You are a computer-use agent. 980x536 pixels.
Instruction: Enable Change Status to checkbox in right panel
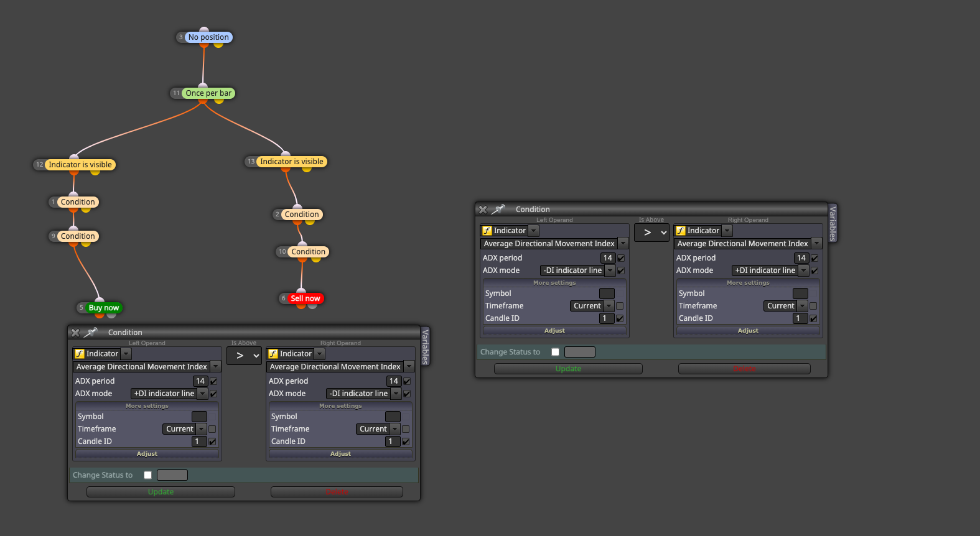tap(556, 352)
